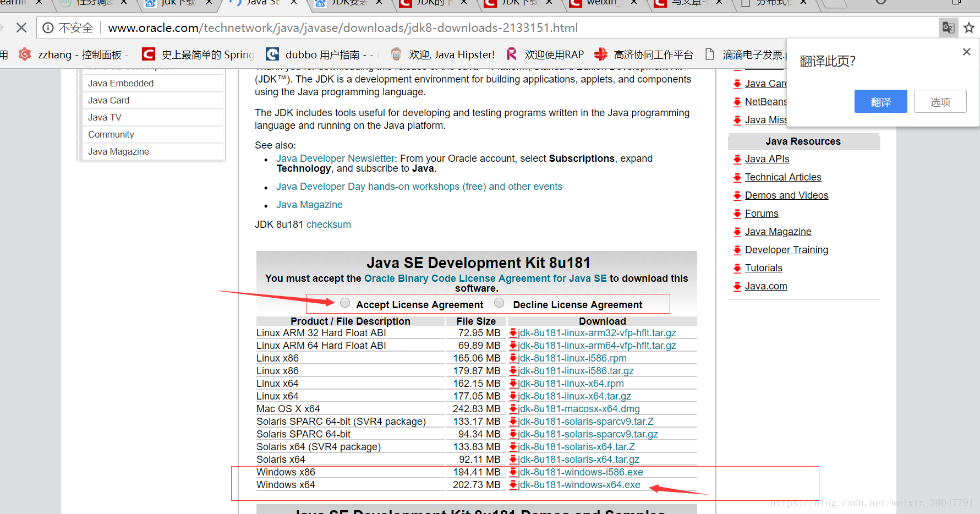Download jdk-8u181-linux-i586.tar.gz link

click(x=576, y=371)
